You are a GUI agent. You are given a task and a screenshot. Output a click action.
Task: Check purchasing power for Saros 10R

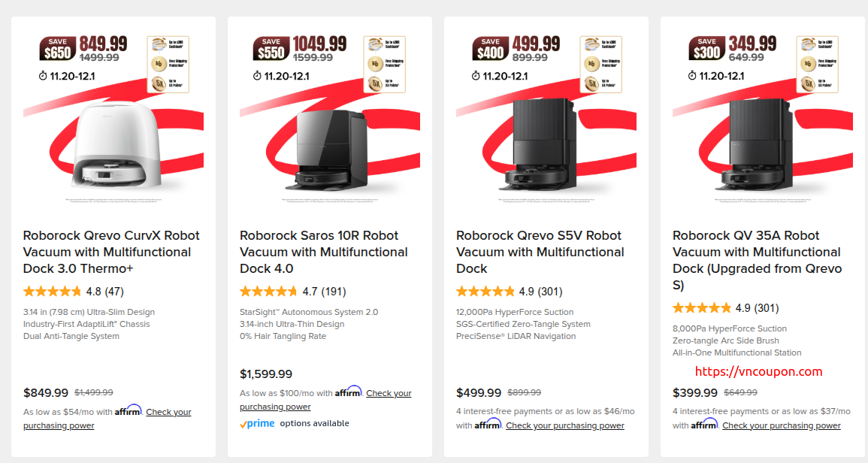[389, 394]
